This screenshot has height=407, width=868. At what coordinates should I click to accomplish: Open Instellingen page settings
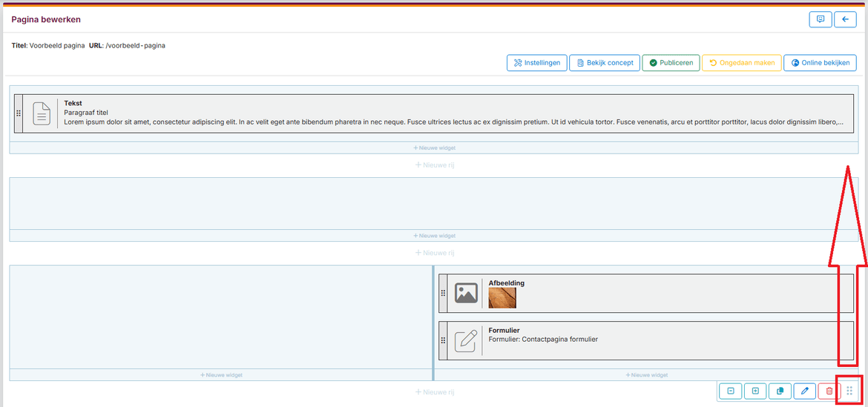(x=537, y=63)
